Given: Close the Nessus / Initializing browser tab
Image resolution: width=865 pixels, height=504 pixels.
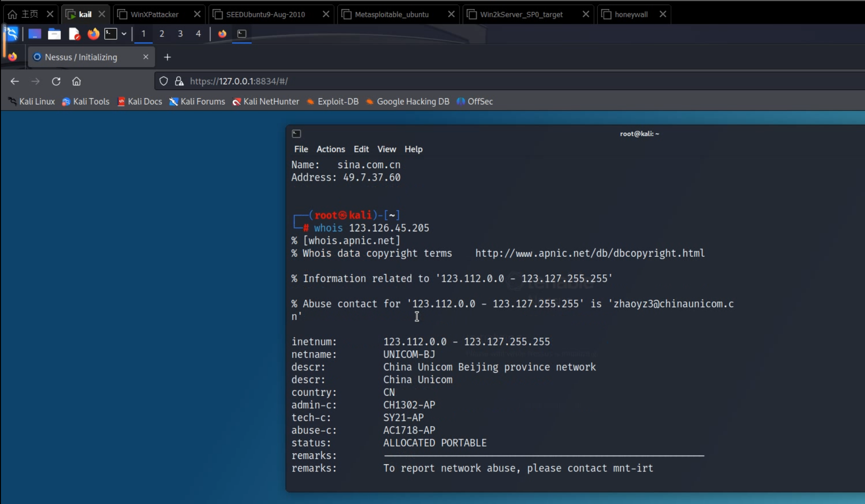Looking at the screenshot, I should coord(146,57).
